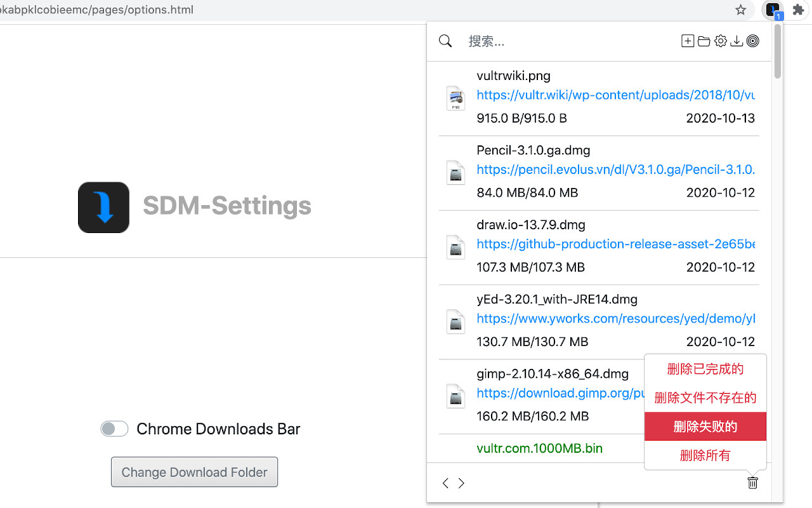The width and height of the screenshot is (812, 508).
Task: Open the yworks.com download link
Action: (615, 318)
